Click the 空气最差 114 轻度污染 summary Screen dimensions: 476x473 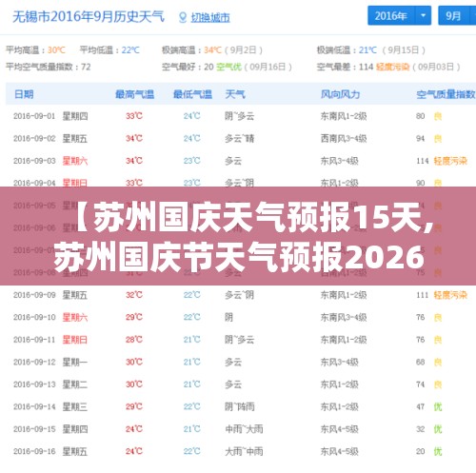click(388, 67)
